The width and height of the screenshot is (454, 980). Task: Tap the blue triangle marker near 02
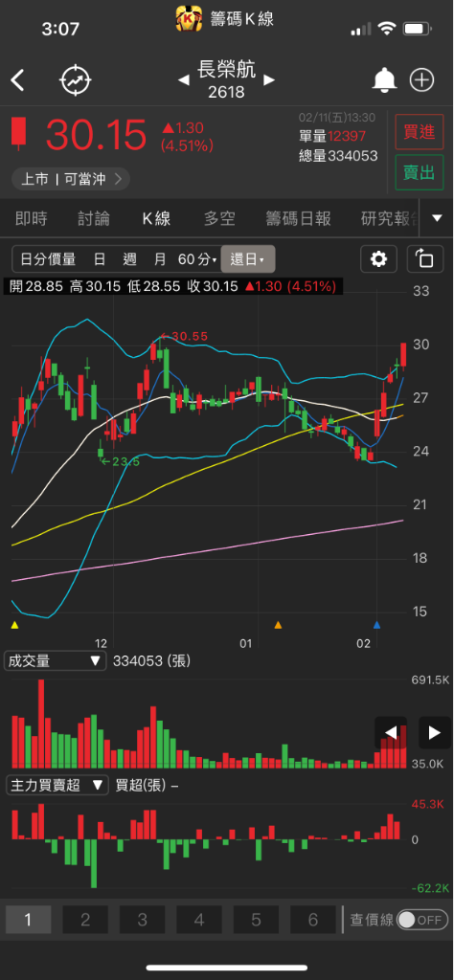[376, 624]
